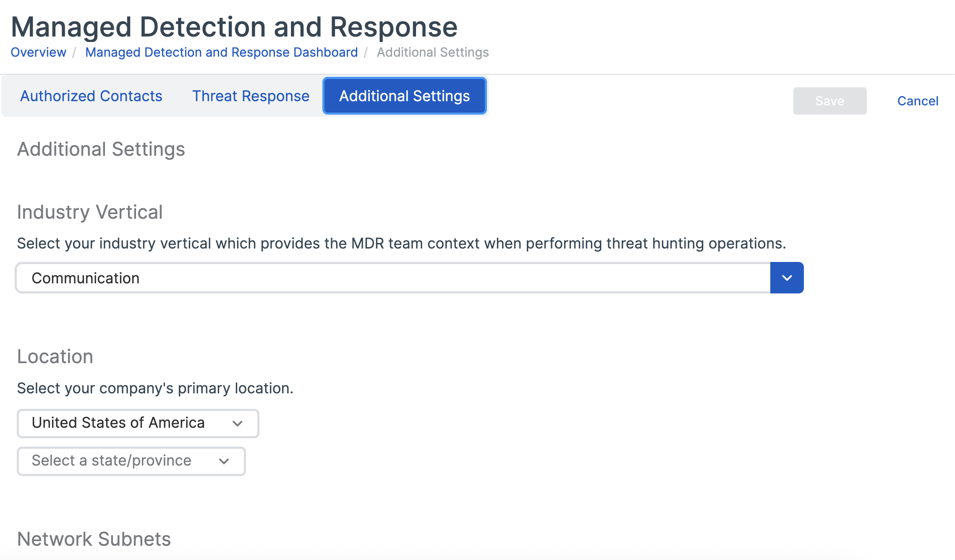
Task: Click the Additional Settings breadcrumb text
Action: point(432,52)
